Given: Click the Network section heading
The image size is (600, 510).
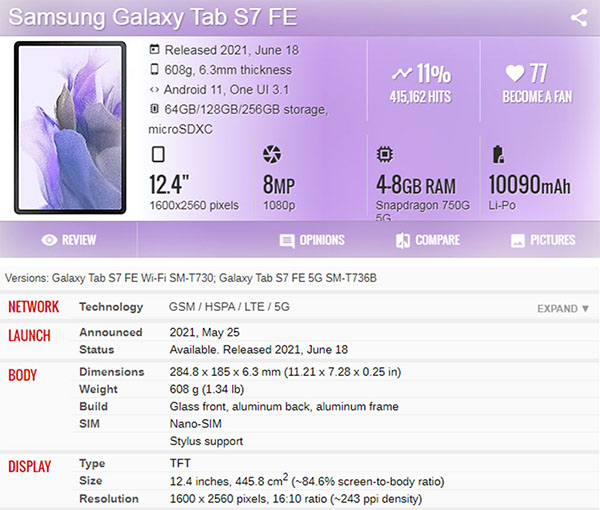Looking at the screenshot, I should (34, 307).
